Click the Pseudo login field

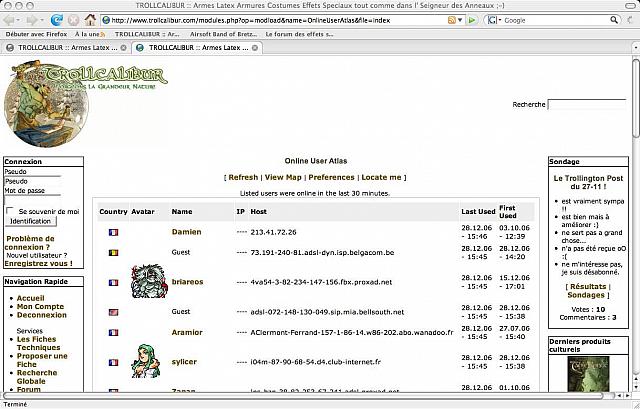click(33, 181)
